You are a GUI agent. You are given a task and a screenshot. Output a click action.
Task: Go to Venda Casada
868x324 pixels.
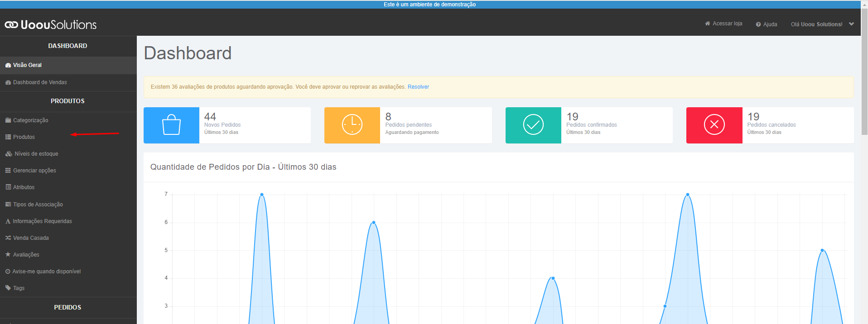(x=68, y=238)
